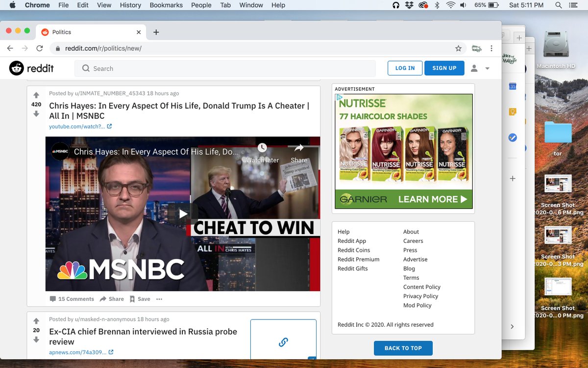Open 15 Comments on Chris Hayes post

(x=72, y=299)
